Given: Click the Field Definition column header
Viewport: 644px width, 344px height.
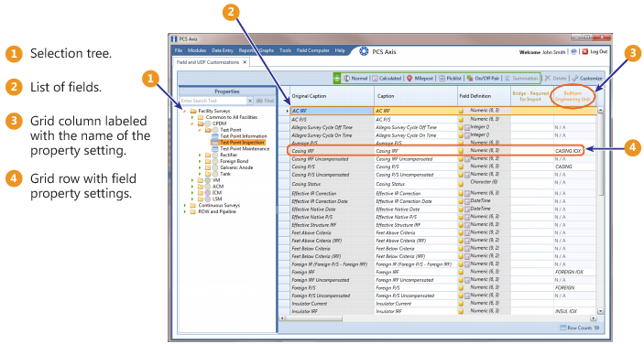Looking at the screenshot, I should pos(484,96).
